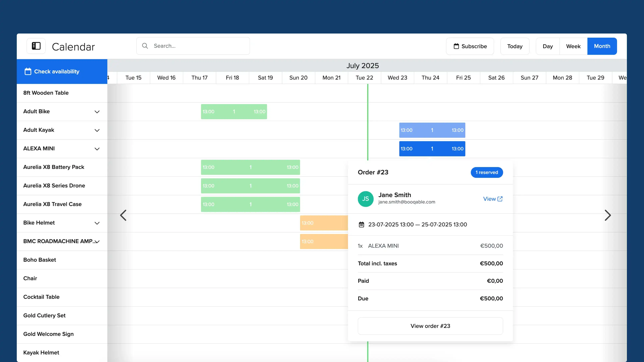Click the search magnifier icon
This screenshot has height=362, width=644.
[145, 46]
